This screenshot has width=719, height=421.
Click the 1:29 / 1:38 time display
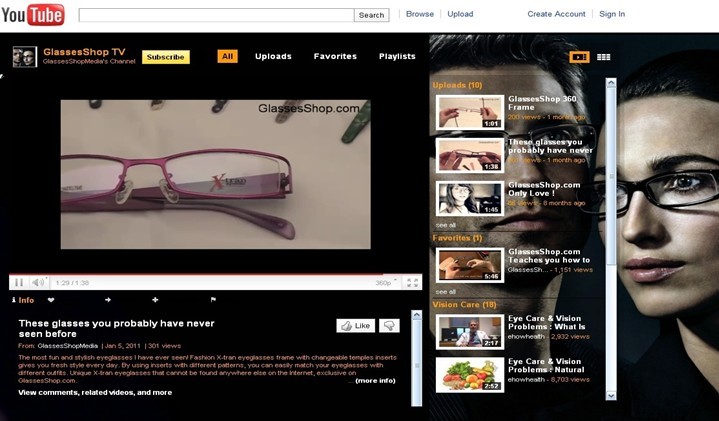pos(72,283)
